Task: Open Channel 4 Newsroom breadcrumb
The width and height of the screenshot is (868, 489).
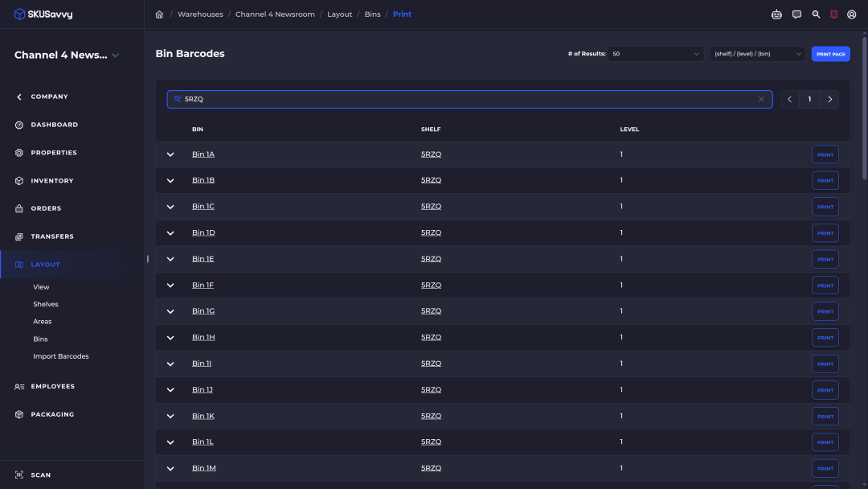Action: pyautogui.click(x=275, y=14)
